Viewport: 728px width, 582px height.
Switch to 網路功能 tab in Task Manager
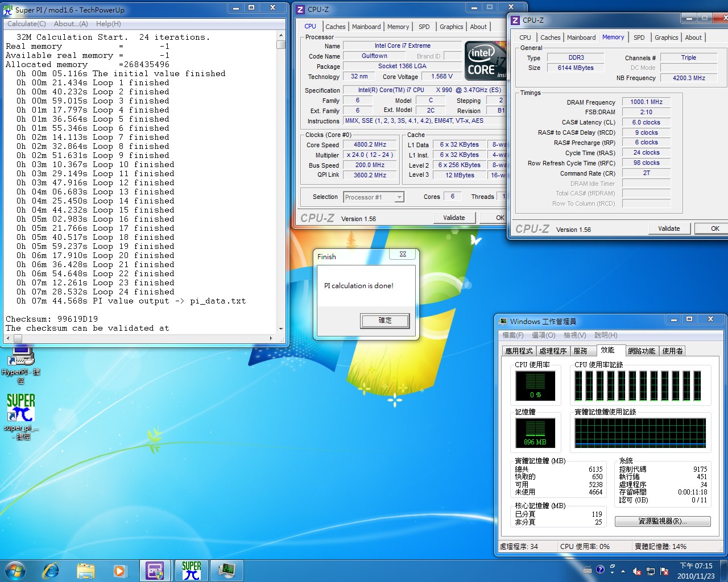(x=642, y=351)
